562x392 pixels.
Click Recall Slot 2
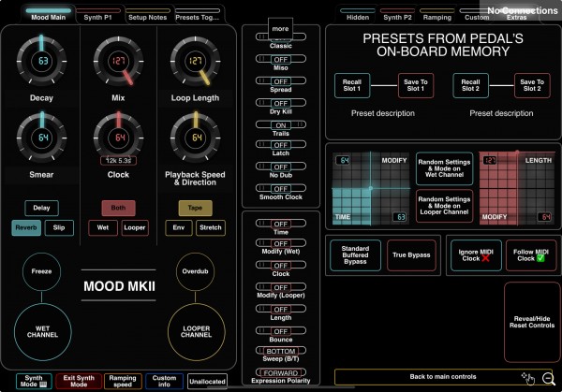470,85
